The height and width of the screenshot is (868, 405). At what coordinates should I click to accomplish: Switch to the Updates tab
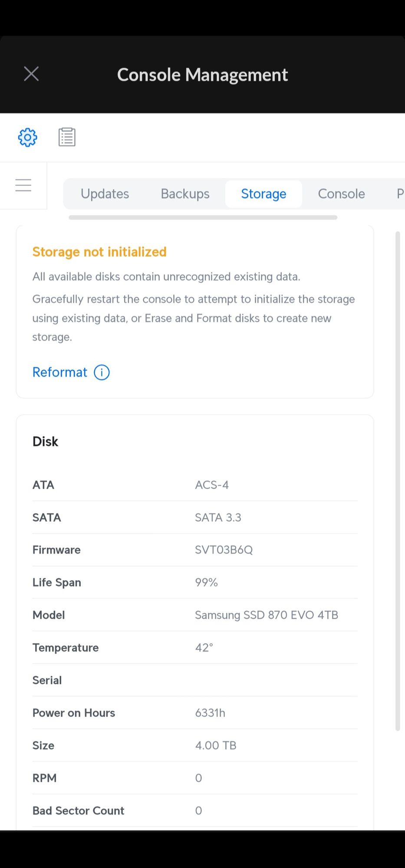click(105, 194)
